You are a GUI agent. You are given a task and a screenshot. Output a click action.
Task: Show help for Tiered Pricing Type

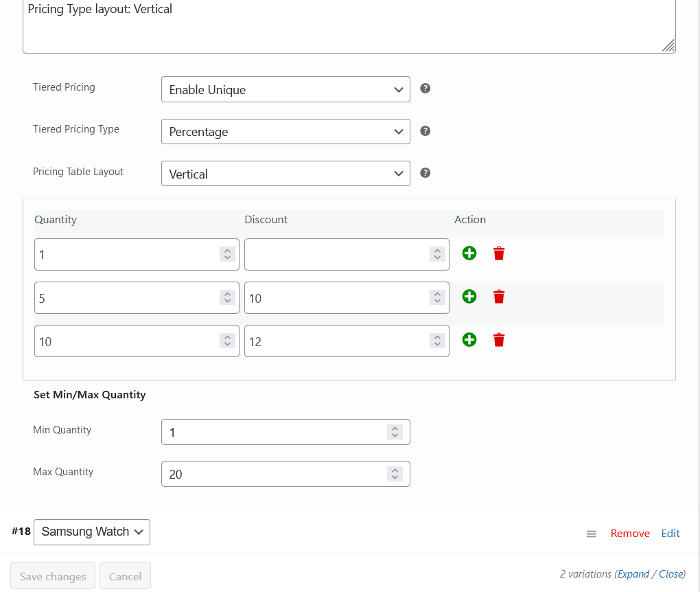[x=425, y=131]
